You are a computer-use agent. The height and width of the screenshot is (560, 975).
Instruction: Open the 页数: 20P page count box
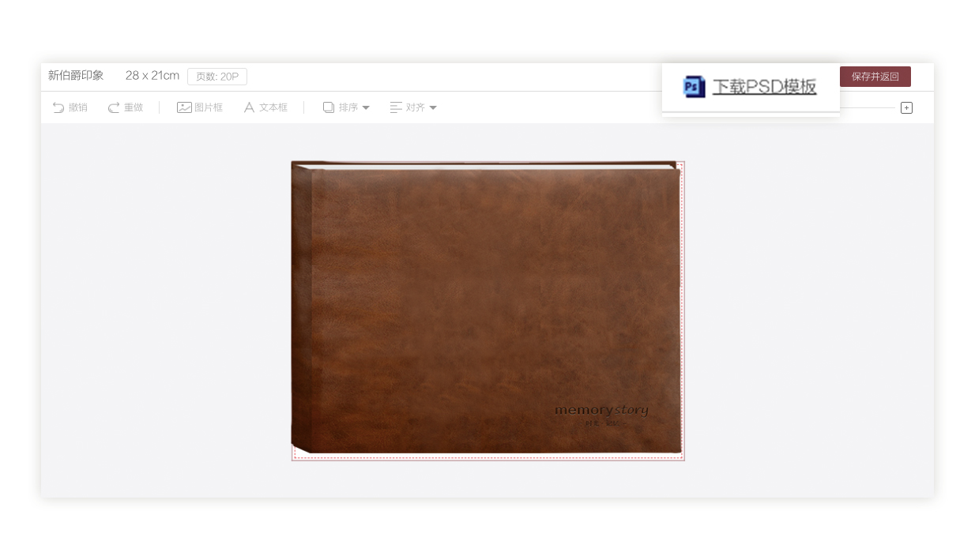point(217,77)
